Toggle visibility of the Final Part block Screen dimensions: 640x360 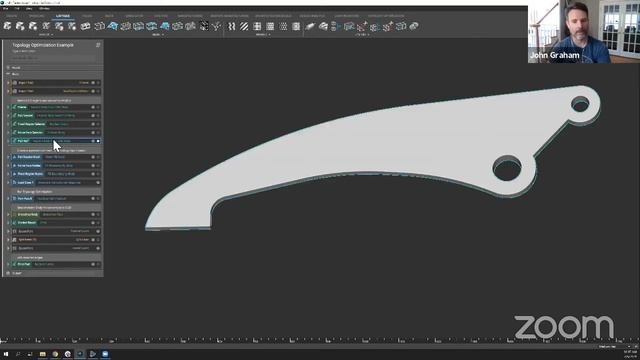tap(93, 264)
